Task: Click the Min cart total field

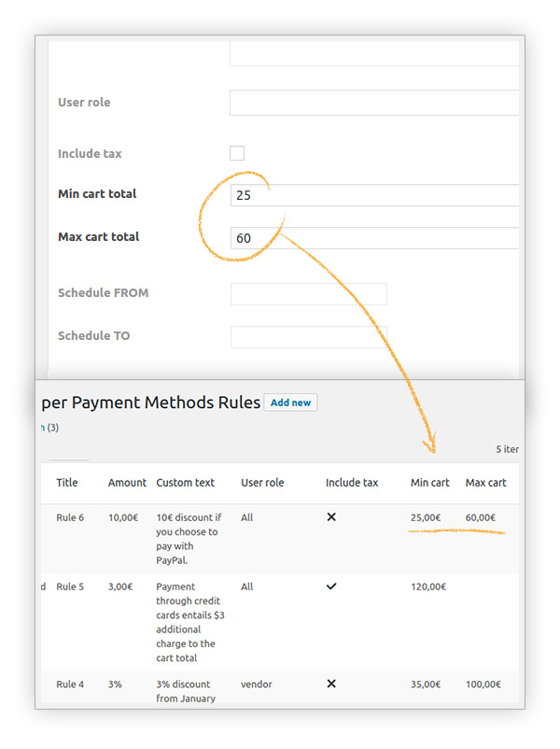Action: click(x=373, y=195)
